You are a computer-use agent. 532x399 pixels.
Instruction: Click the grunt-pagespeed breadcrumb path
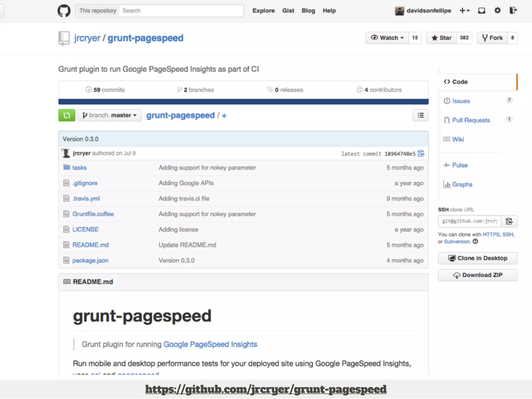180,115
